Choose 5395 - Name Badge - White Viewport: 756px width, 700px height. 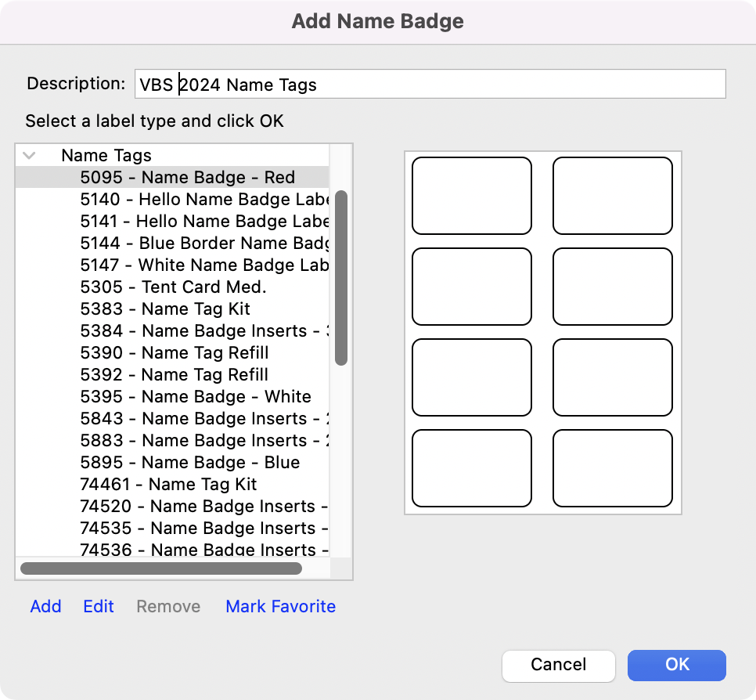196,396
